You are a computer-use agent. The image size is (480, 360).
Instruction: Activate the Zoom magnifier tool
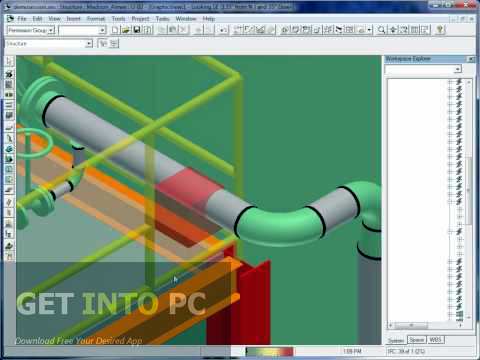(381, 30)
